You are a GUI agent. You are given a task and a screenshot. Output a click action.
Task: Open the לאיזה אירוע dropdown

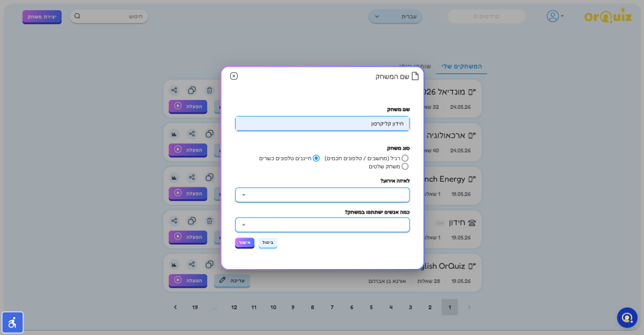click(x=323, y=195)
